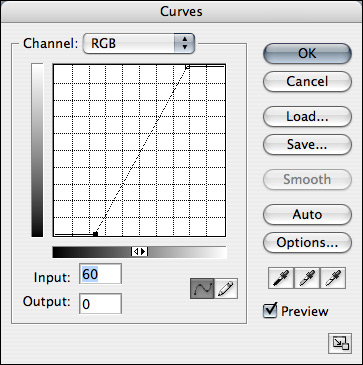
Task: Click the Channel dropdown stepper arrows
Action: pos(184,43)
